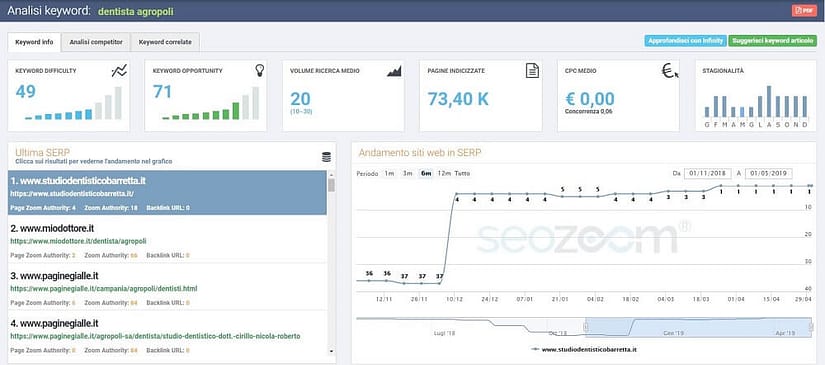Click the Andamento siti web in SERP heading
The height and width of the screenshot is (365, 825).
pyautogui.click(x=419, y=153)
